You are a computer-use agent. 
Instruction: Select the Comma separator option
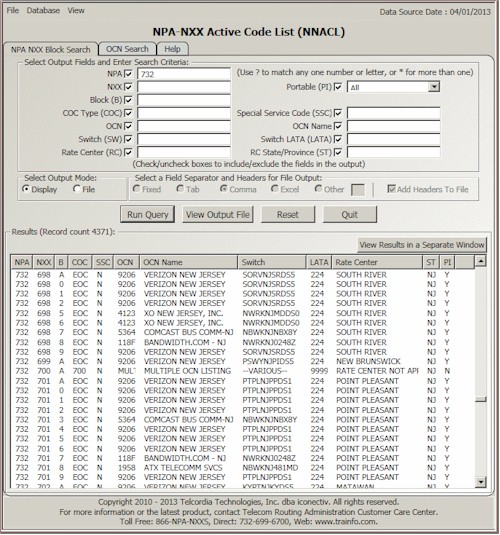[224, 189]
